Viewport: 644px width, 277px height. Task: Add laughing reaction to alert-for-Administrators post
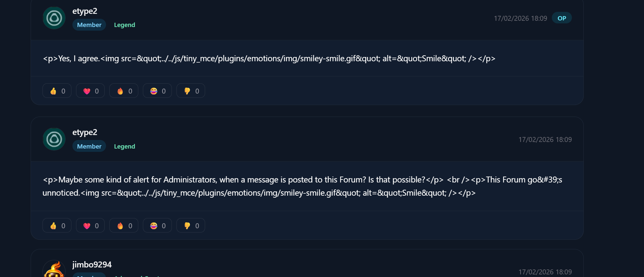tap(157, 226)
